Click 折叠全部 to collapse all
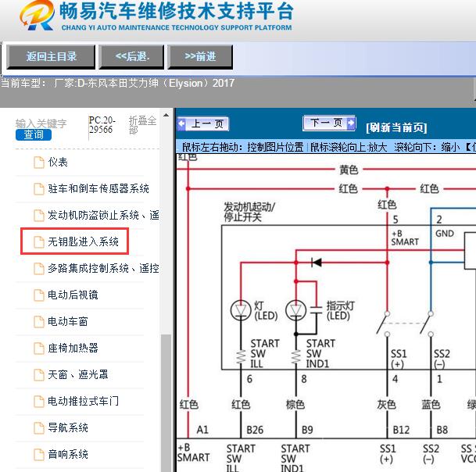The image size is (476, 472). click(x=142, y=125)
